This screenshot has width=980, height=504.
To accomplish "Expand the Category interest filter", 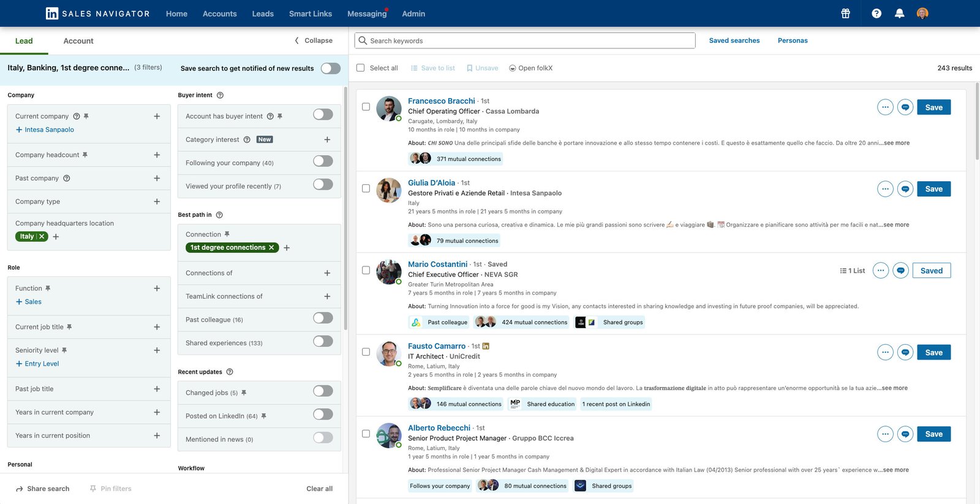I will [x=327, y=140].
